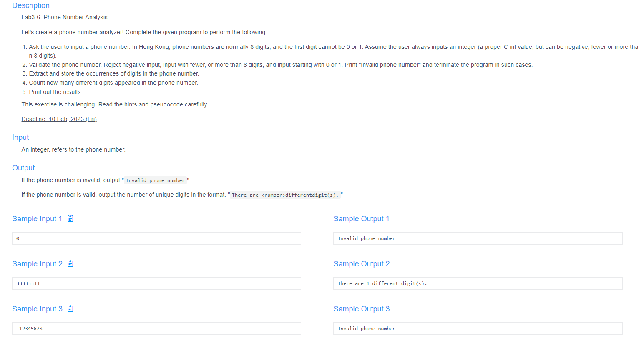Click the box showing -12345678
The image size is (644, 339).
[156, 329]
